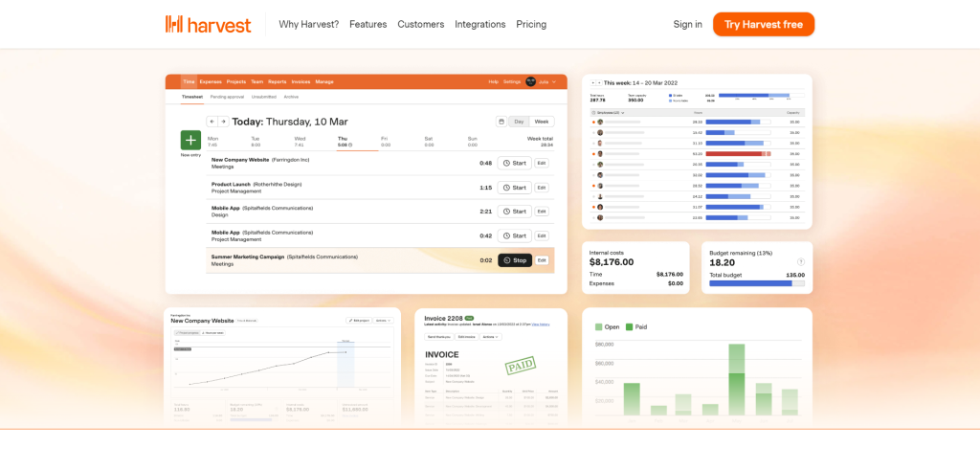Click the Total budget progress bar
Image resolution: width=980 pixels, height=470 pixels.
tap(757, 283)
